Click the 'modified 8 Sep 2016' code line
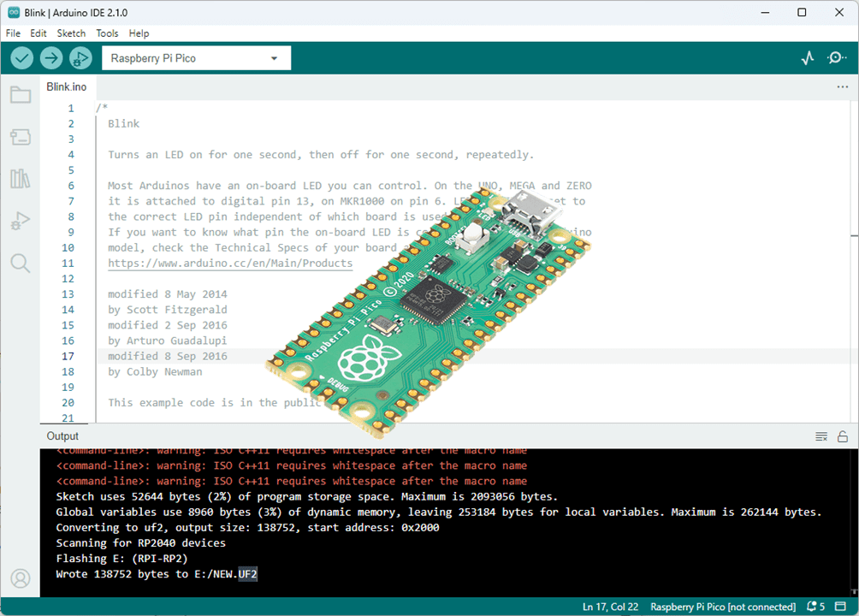The height and width of the screenshot is (616, 859). pos(168,356)
